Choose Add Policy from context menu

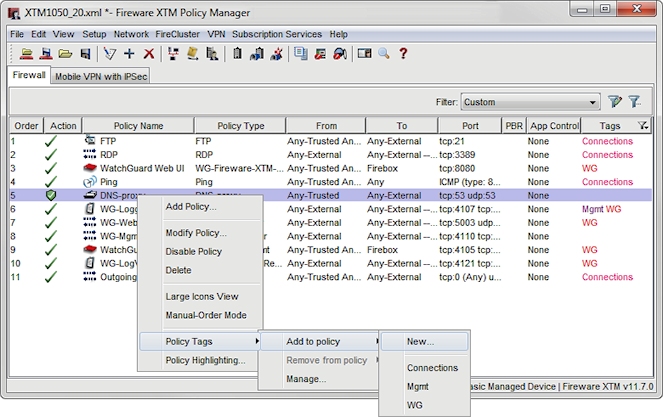pos(191,206)
